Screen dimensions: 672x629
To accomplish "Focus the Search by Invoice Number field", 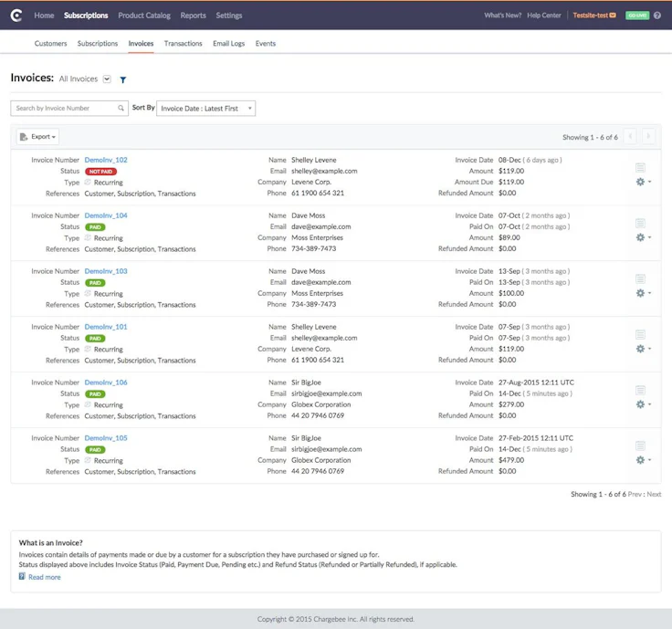I will pyautogui.click(x=64, y=109).
